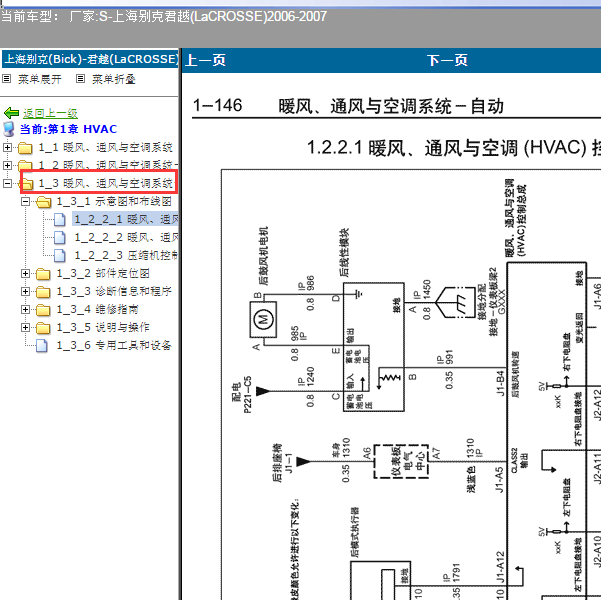The image size is (601, 600).
Task: Select 1_3_4 维修指南 tree item
Action: tap(97, 309)
